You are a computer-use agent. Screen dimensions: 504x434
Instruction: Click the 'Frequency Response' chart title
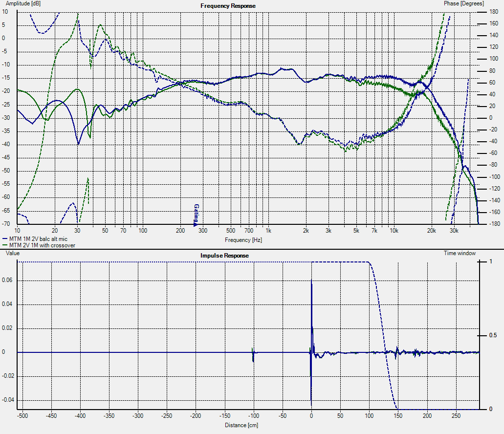pos(228,6)
